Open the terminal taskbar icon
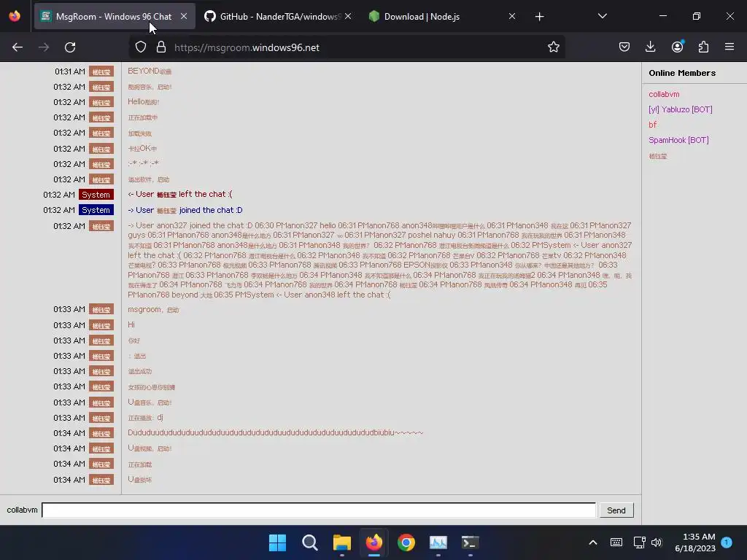Viewport: 747px width, 560px height. tap(471, 542)
